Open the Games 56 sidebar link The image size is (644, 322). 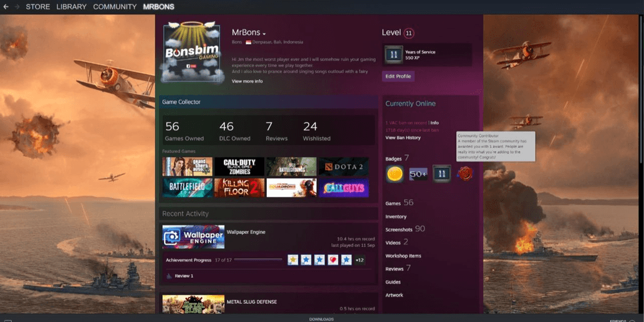click(399, 202)
